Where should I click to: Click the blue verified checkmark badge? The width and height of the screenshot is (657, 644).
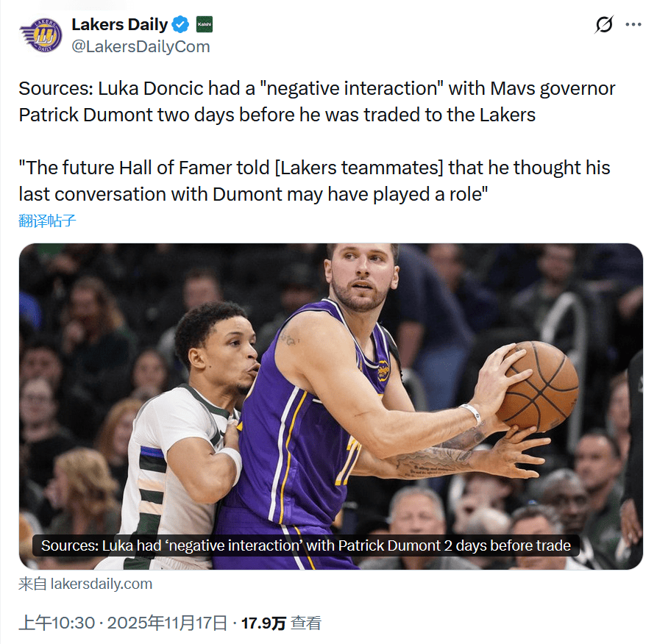pos(180,25)
